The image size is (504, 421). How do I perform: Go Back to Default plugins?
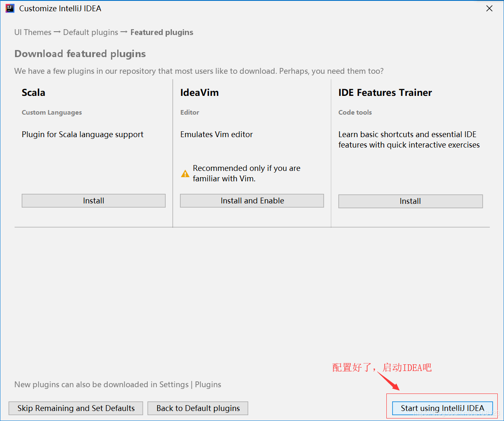[198, 408]
